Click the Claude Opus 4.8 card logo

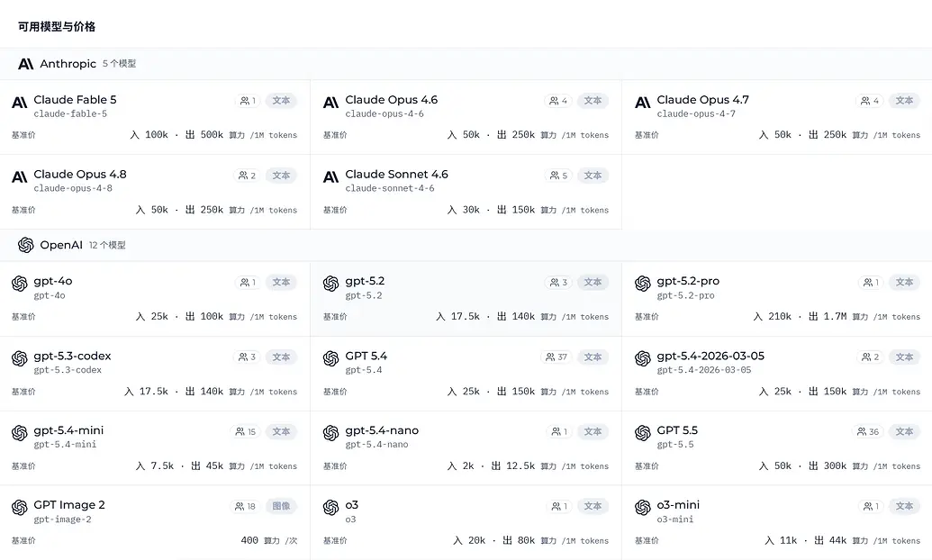click(20, 177)
